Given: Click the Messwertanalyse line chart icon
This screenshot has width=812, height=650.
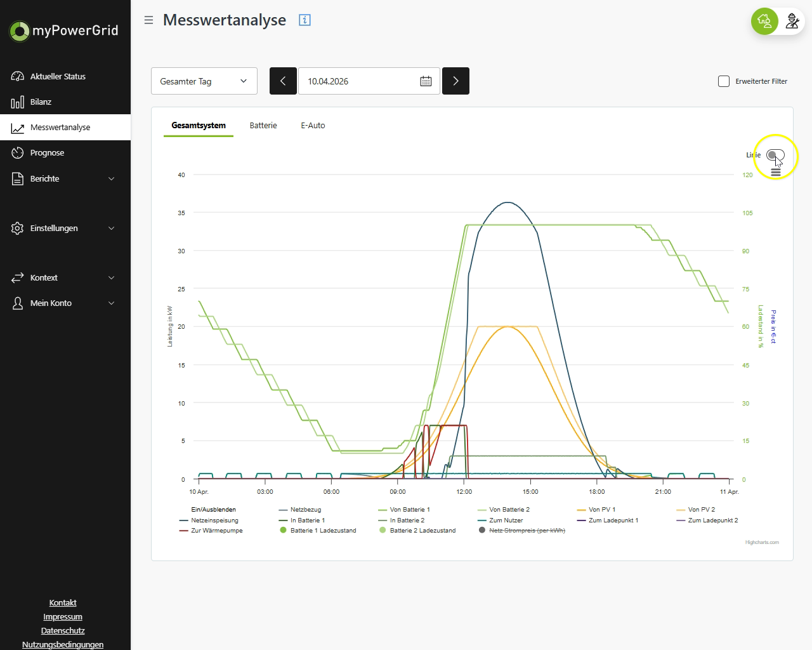Looking at the screenshot, I should click(x=18, y=128).
